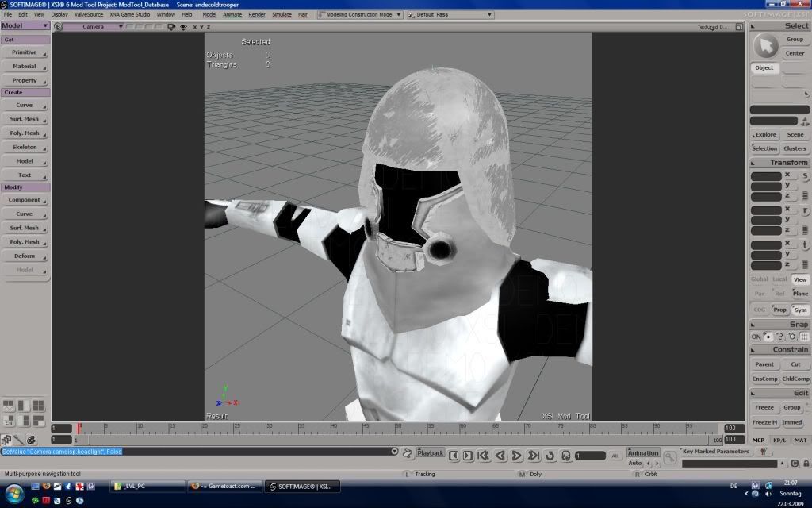Click the CnsComp constrain button

764,379
